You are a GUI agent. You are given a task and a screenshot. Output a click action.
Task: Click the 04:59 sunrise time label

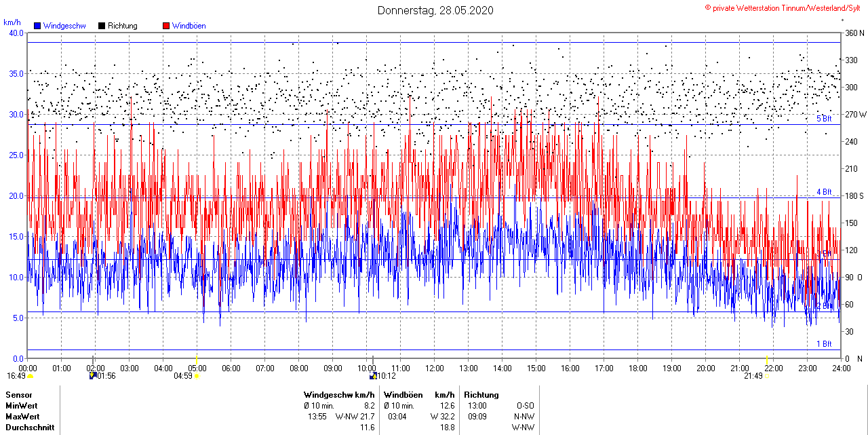click(x=184, y=376)
